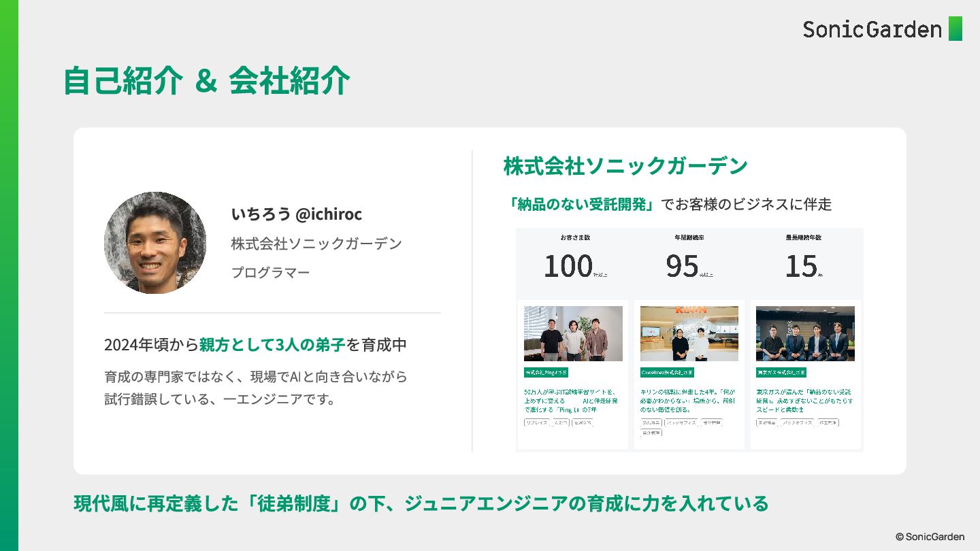The image size is (980, 551).
Task: Click バックオフィス chip in the 東京ガス card
Action: (x=798, y=422)
